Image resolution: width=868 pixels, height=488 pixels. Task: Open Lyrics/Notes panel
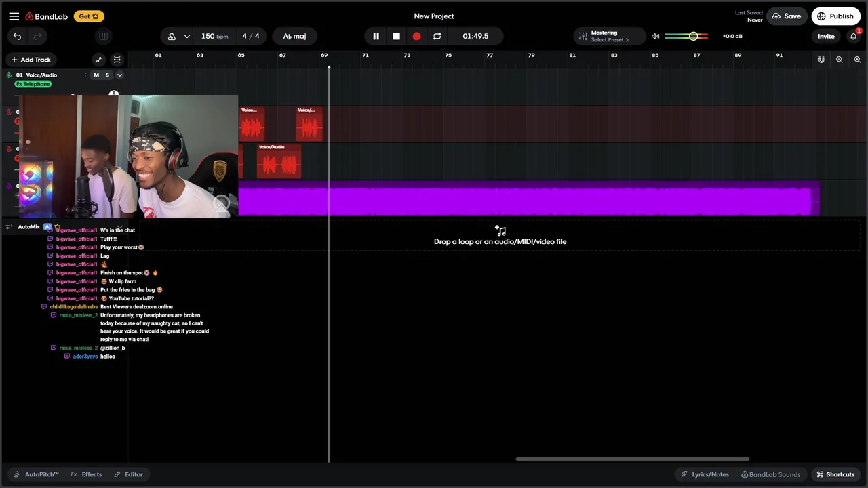pos(705,474)
